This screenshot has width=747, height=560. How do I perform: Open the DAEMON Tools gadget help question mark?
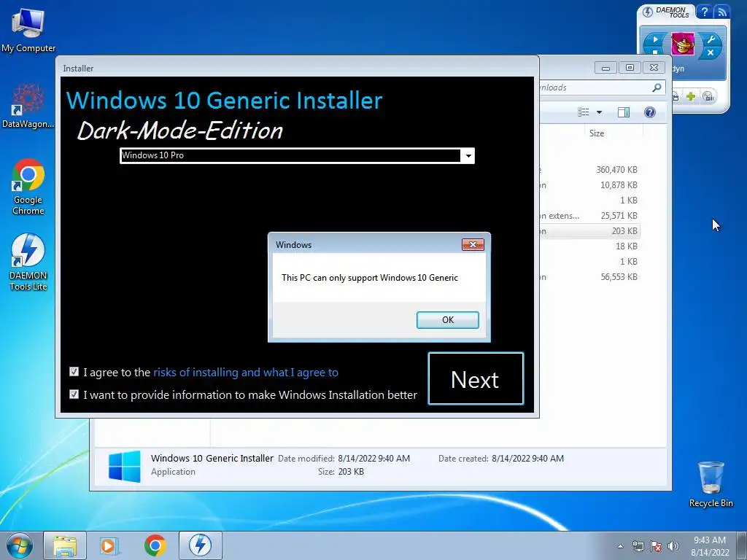pyautogui.click(x=704, y=12)
